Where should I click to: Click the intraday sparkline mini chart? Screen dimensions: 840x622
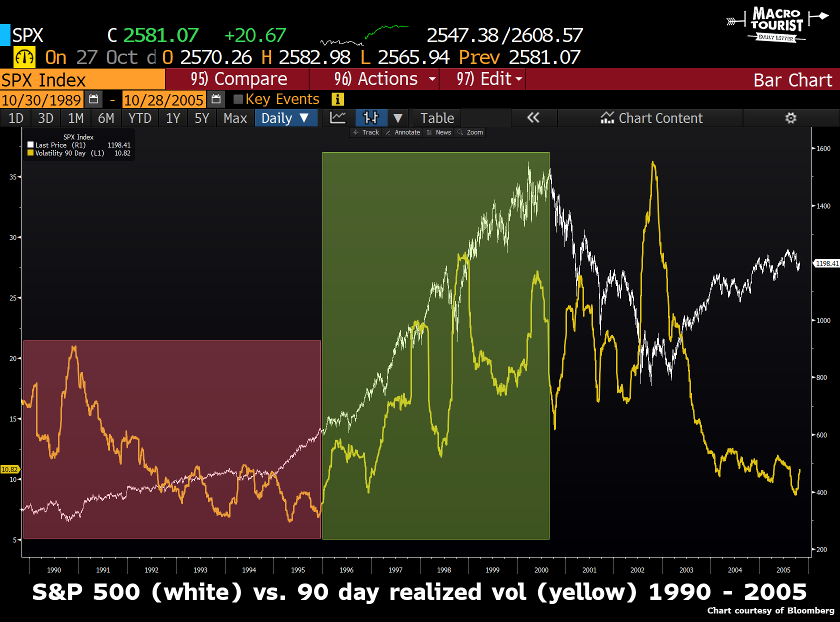pos(364,35)
